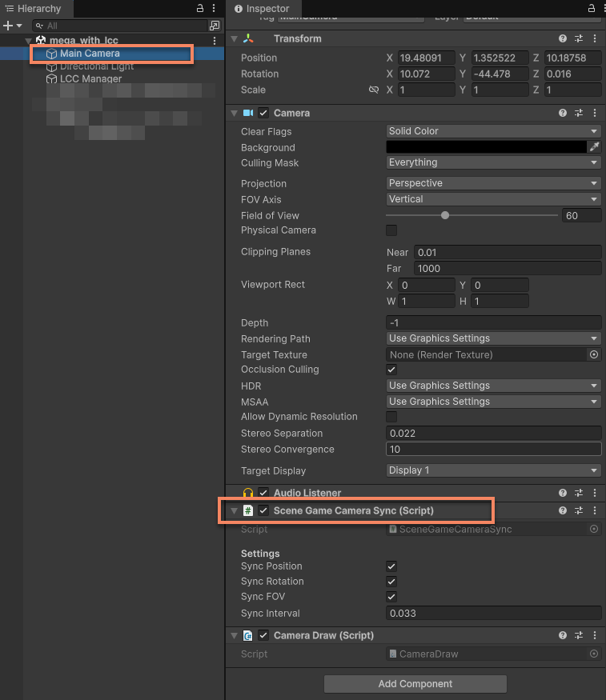The width and height of the screenshot is (606, 700).
Task: Disable Scene Game Camera Sync checkbox
Action: tap(263, 510)
